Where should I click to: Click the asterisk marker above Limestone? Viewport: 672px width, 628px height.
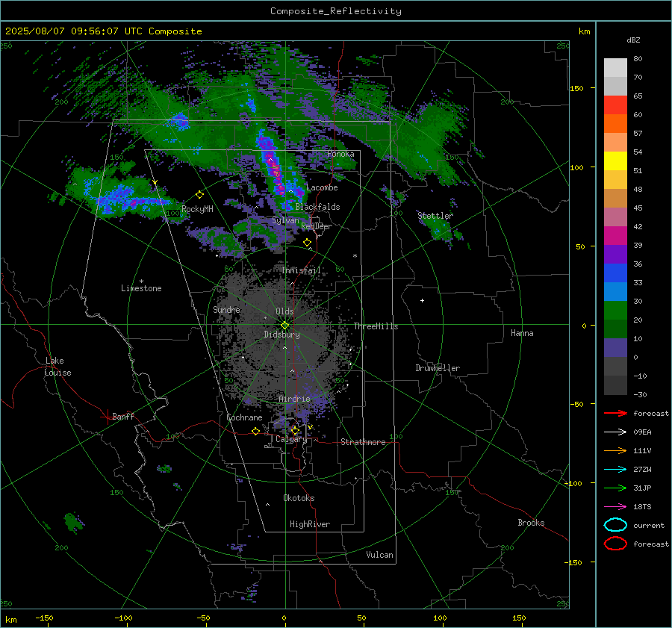coord(141,282)
